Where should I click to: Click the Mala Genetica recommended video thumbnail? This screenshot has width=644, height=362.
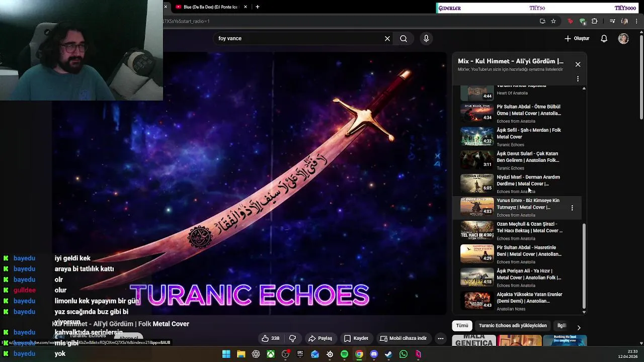coord(474,341)
